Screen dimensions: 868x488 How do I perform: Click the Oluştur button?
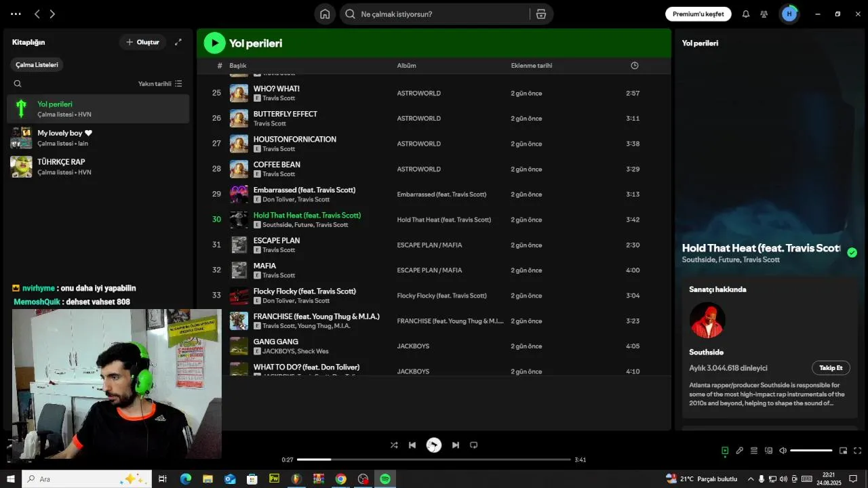[x=142, y=42]
